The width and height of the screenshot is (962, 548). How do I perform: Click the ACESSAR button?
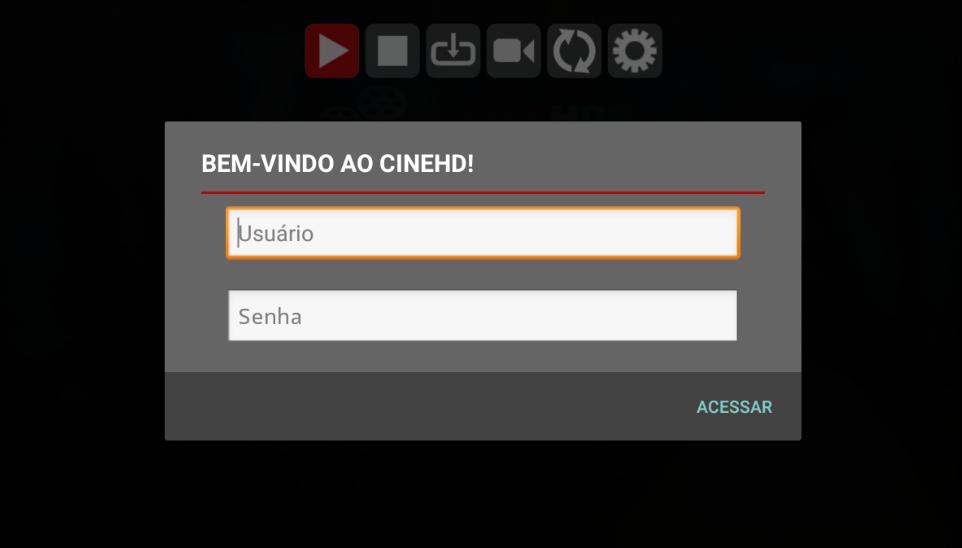pos(734,407)
